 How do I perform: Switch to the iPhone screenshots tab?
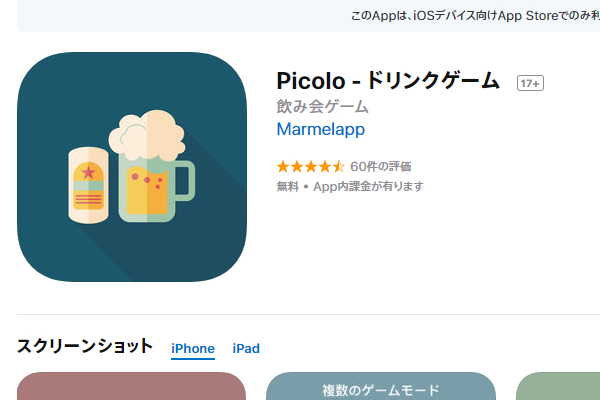193,348
